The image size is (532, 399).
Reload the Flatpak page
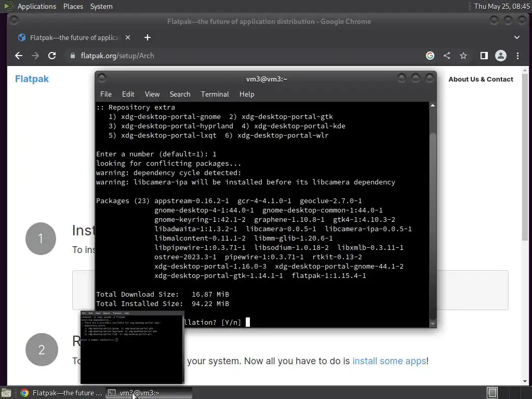pyautogui.click(x=52, y=56)
